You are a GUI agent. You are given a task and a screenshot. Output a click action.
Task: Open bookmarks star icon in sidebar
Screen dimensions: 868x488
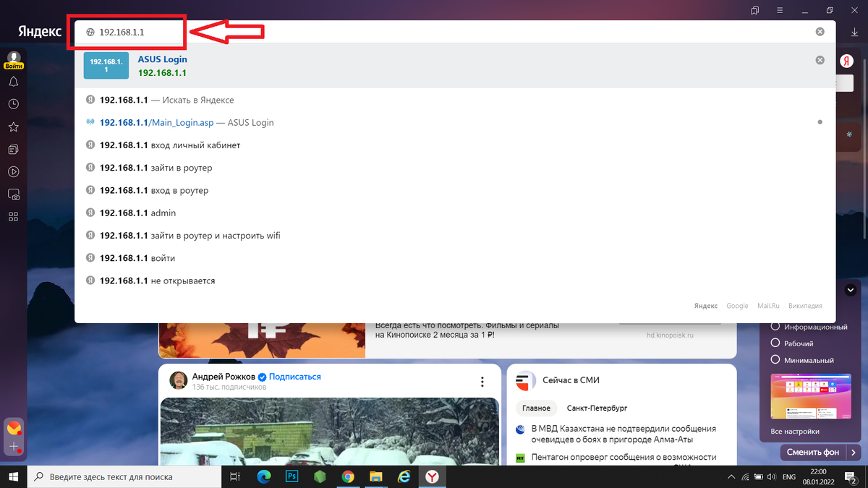coord(13,127)
